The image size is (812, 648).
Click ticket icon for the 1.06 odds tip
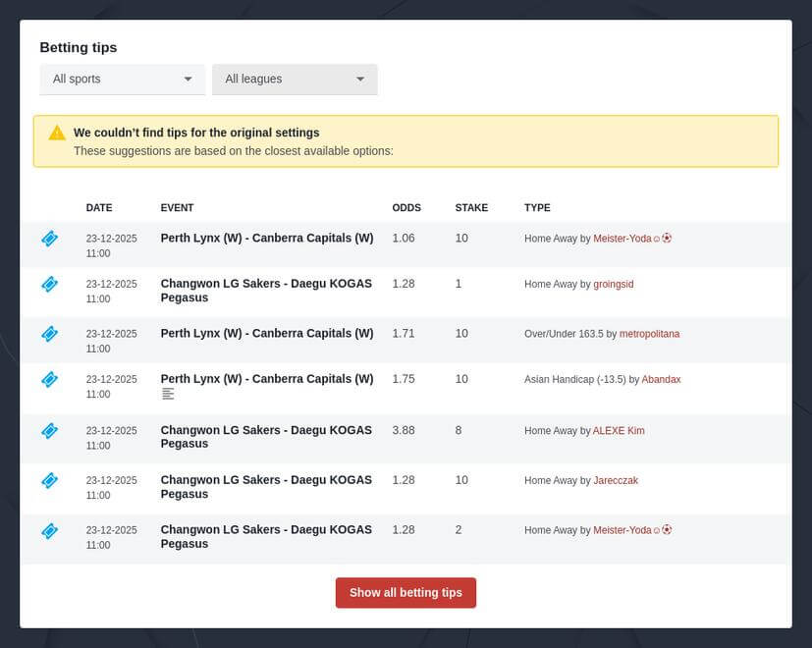pyautogui.click(x=49, y=239)
